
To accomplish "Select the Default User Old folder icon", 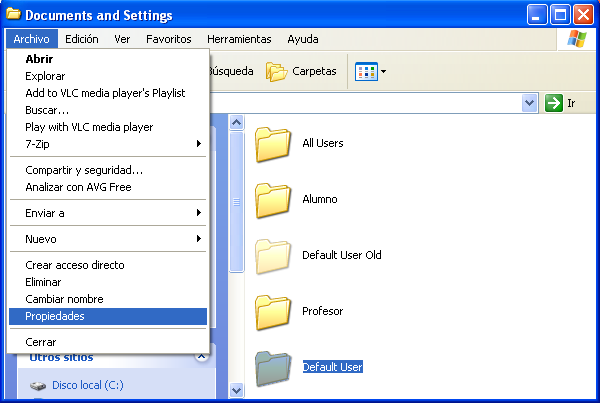I will point(272,256).
